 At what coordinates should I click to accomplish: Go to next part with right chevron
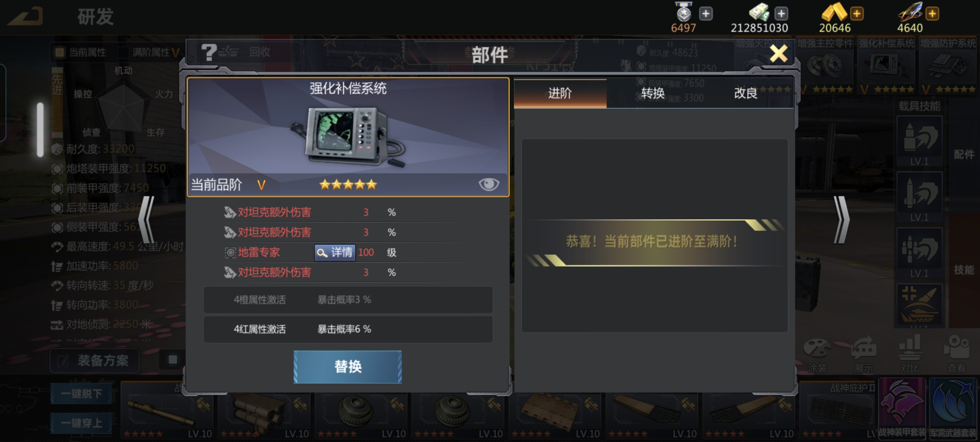[841, 220]
